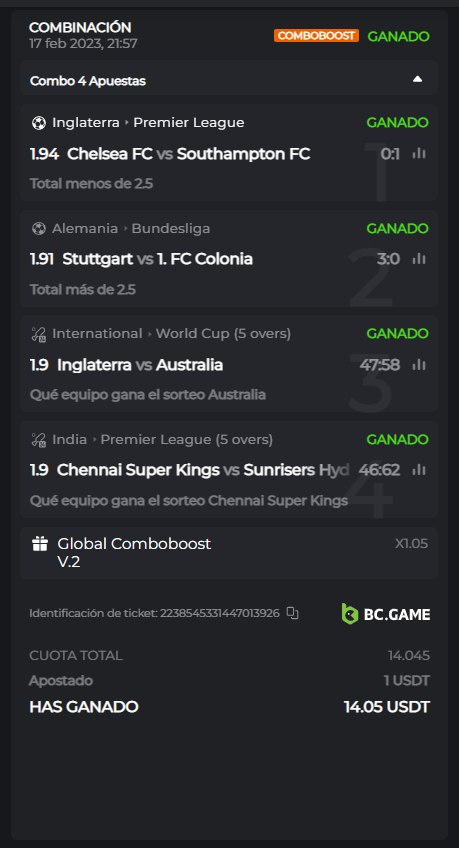The height and width of the screenshot is (848, 459).
Task: Open Inglaterra vs Australia match details
Action: pos(126,365)
